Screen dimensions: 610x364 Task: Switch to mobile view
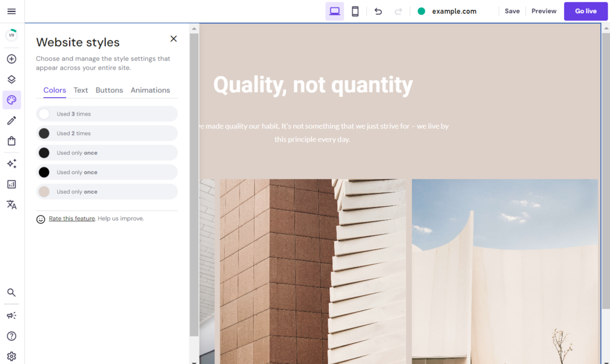point(355,11)
